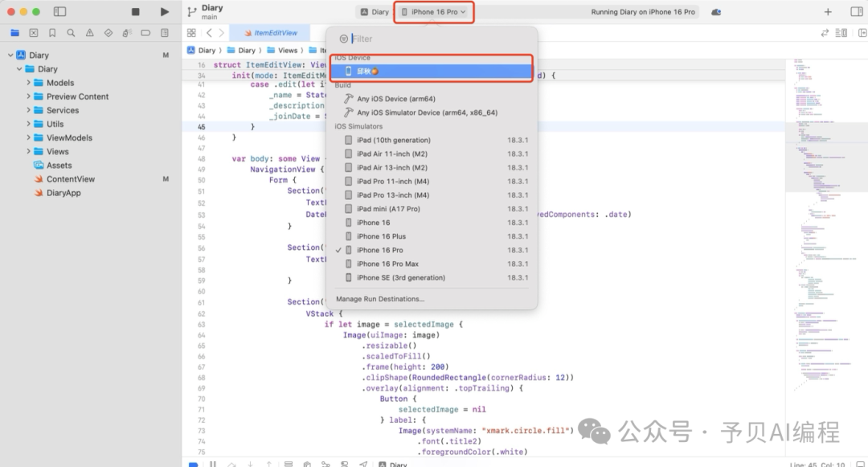Open the Project navigator folder icon
The image size is (868, 467).
15,33
